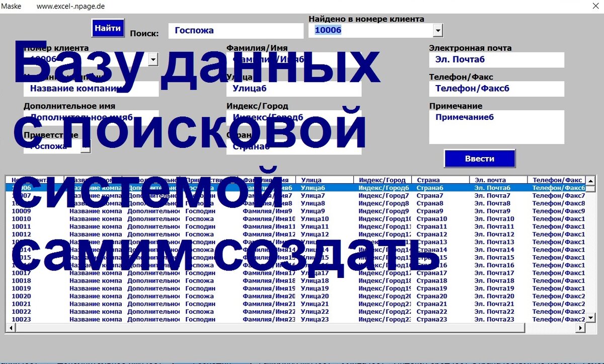Select list row 10009
Screen dimensions: 604x364
coord(296,211)
